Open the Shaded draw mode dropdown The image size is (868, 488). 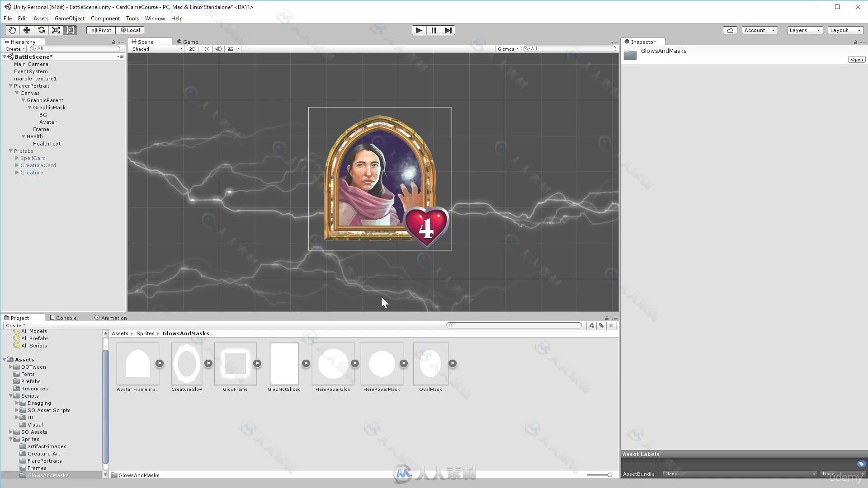tap(157, 49)
